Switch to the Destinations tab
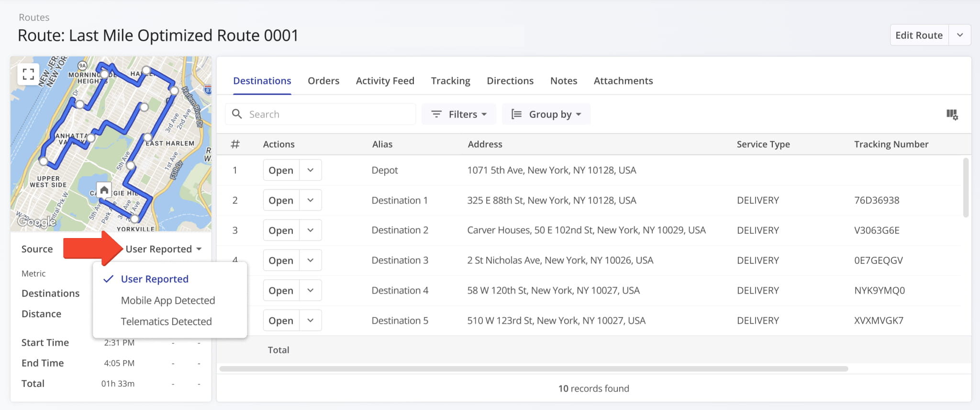The width and height of the screenshot is (980, 410). pos(262,80)
